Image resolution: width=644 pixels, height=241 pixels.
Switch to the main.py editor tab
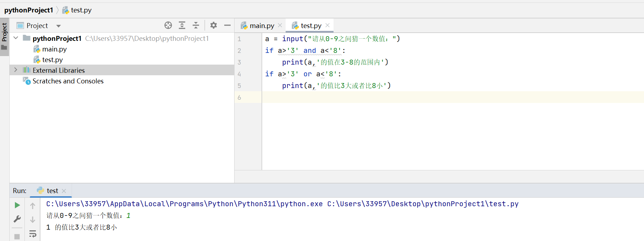[258, 26]
